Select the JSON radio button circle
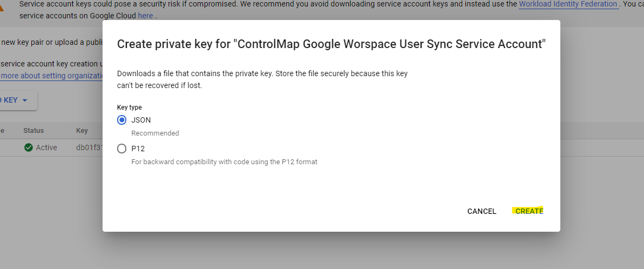Screen dimensions: 644x269 (122, 120)
